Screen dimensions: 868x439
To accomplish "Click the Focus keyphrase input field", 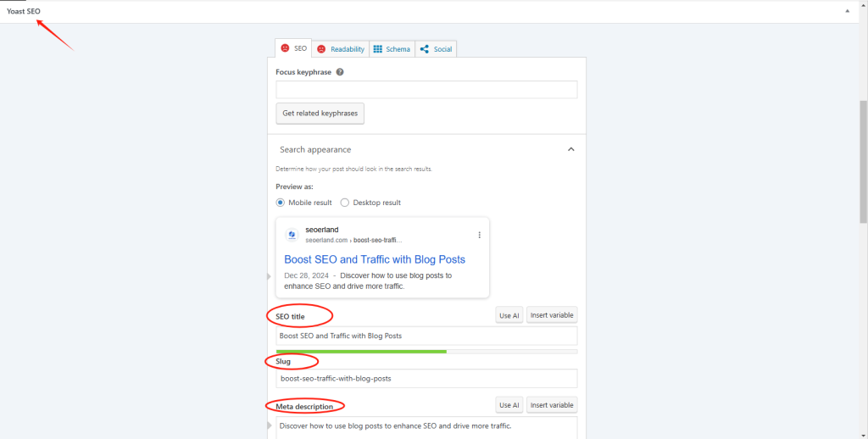I will click(x=426, y=90).
